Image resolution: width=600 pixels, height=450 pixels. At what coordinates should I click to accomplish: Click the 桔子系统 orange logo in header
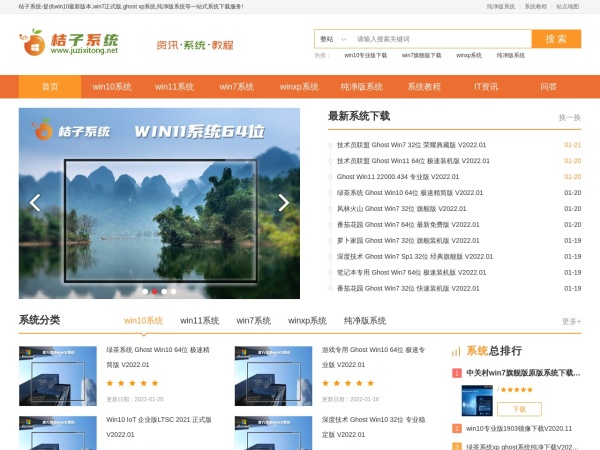click(69, 42)
